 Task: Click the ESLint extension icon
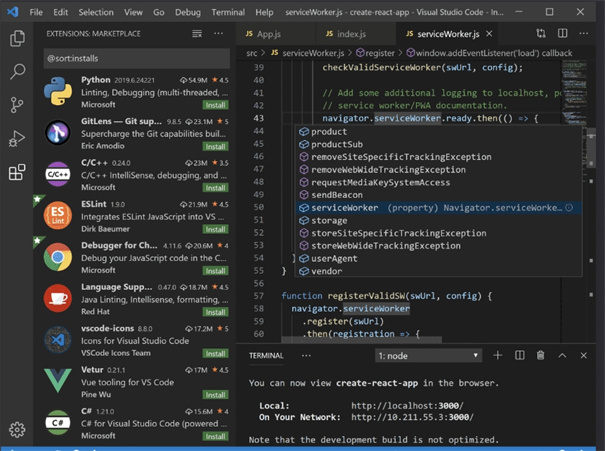point(58,215)
